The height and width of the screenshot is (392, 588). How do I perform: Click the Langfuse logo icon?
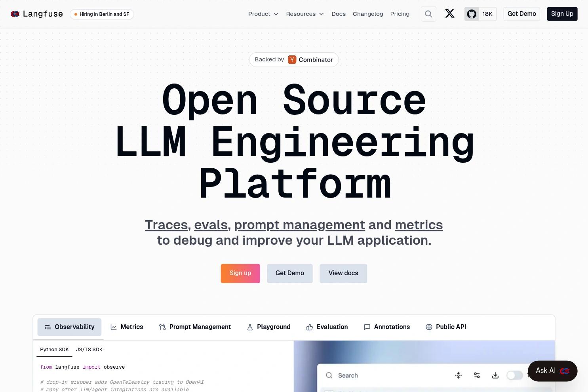point(15,14)
